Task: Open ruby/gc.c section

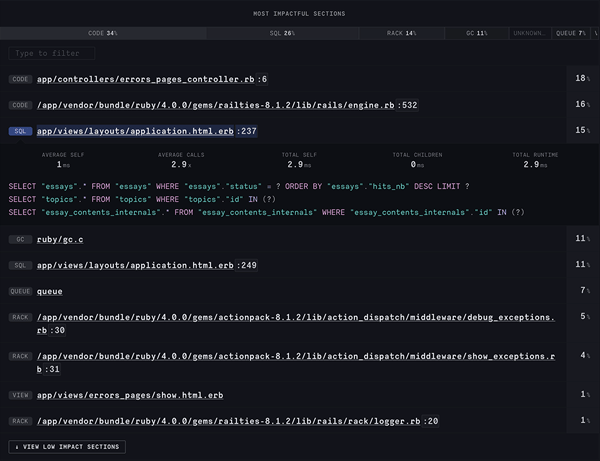Action: click(60, 239)
